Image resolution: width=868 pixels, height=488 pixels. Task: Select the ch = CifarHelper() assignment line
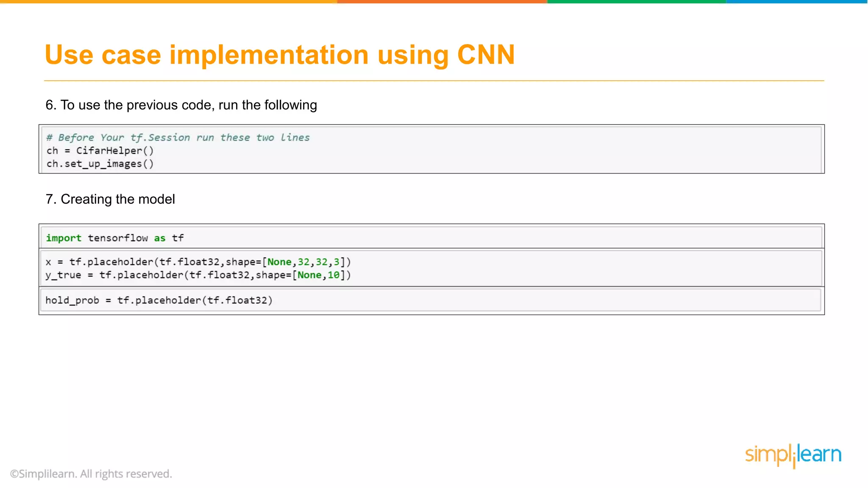100,150
